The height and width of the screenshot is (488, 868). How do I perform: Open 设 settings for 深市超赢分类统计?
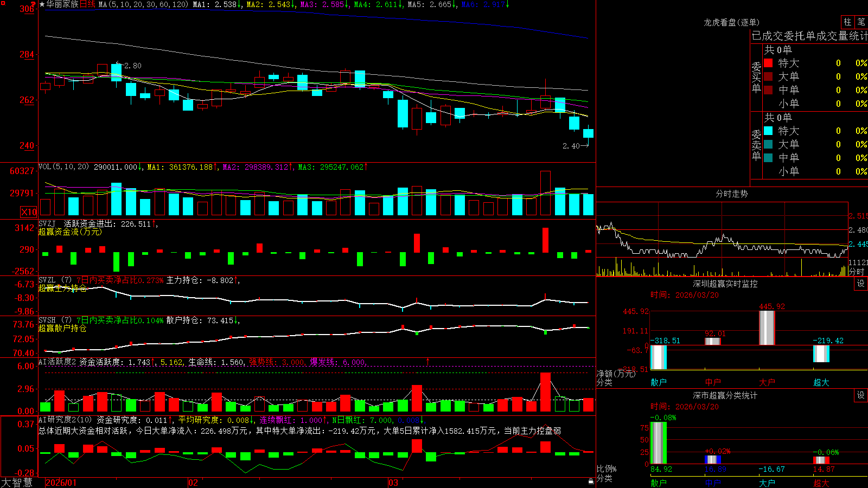pos(861,395)
